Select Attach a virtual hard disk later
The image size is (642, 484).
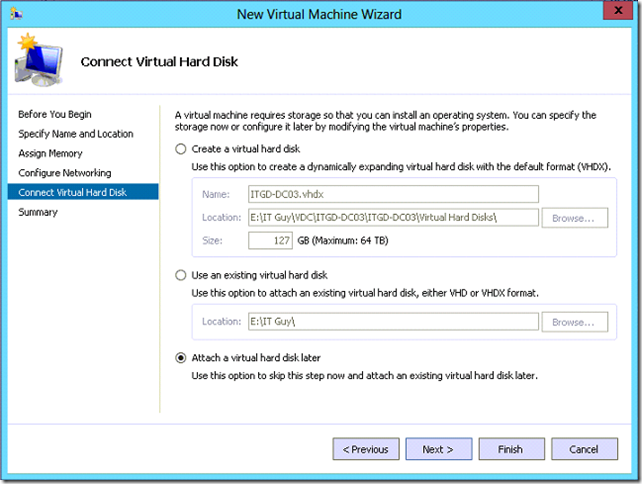point(181,358)
